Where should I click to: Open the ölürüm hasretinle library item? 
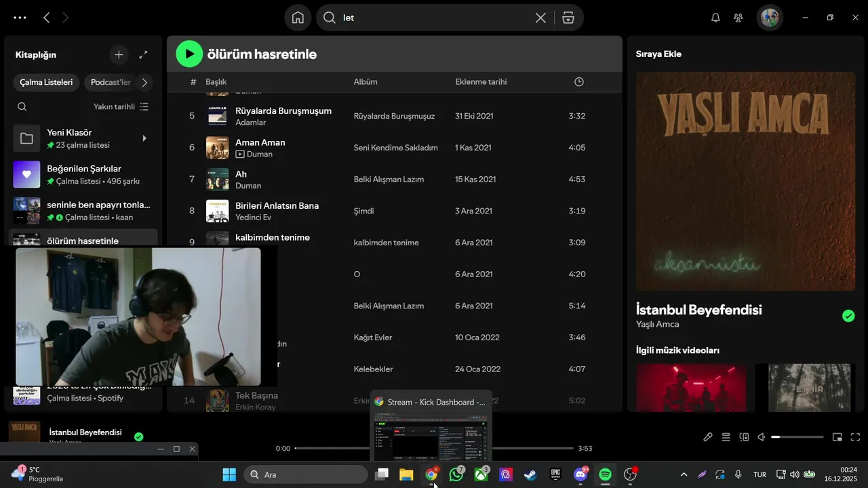click(83, 239)
